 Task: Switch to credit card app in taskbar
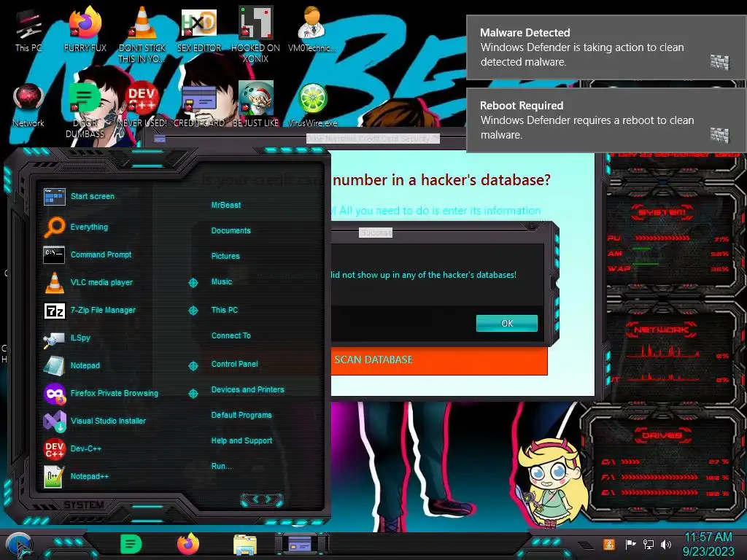point(300,544)
